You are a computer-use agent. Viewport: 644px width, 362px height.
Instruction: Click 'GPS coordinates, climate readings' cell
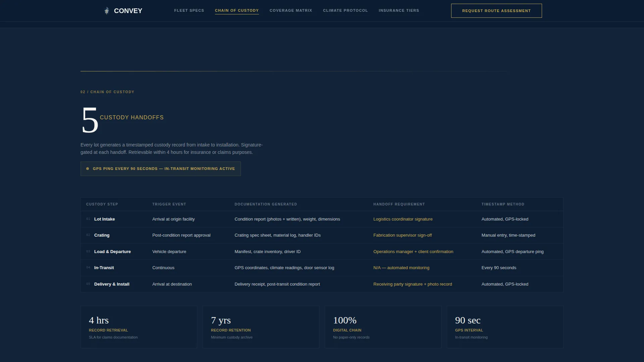click(284, 268)
